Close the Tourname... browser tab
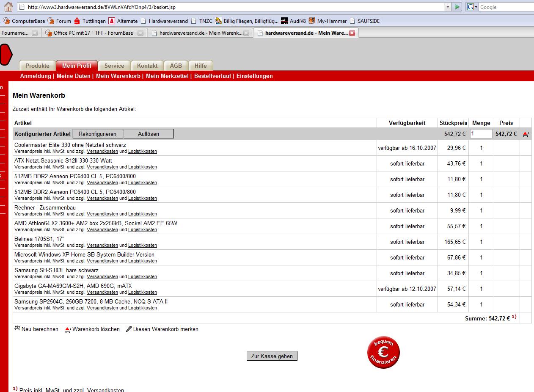 (x=35, y=33)
